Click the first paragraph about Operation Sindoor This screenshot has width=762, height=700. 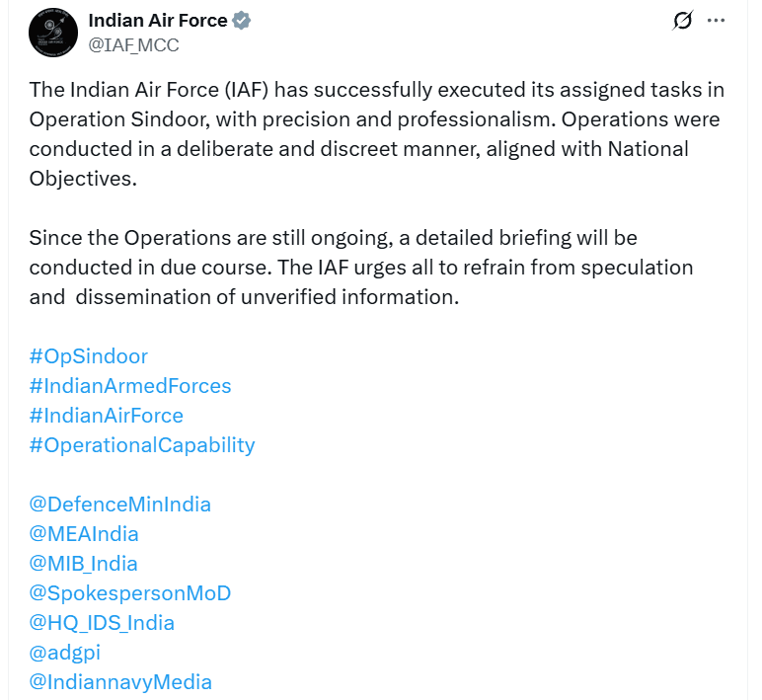point(375,134)
